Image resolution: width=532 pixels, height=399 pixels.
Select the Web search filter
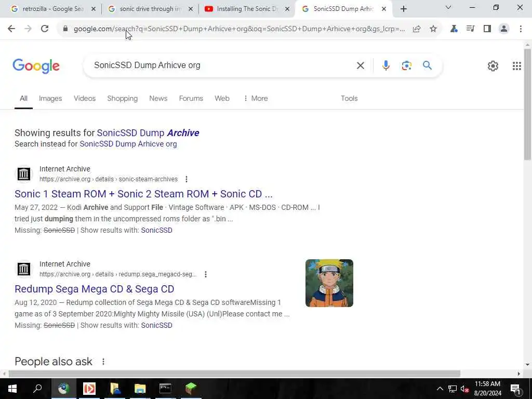(222, 98)
